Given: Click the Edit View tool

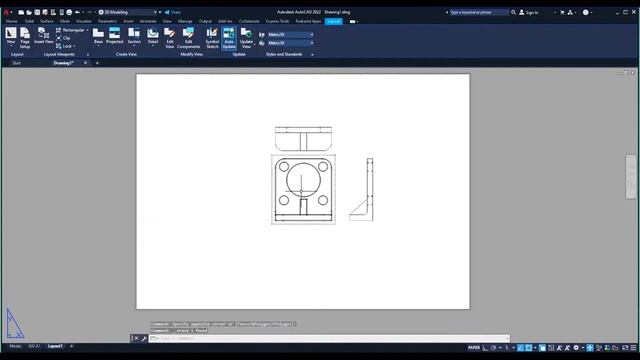Looking at the screenshot, I should click(x=170, y=38).
